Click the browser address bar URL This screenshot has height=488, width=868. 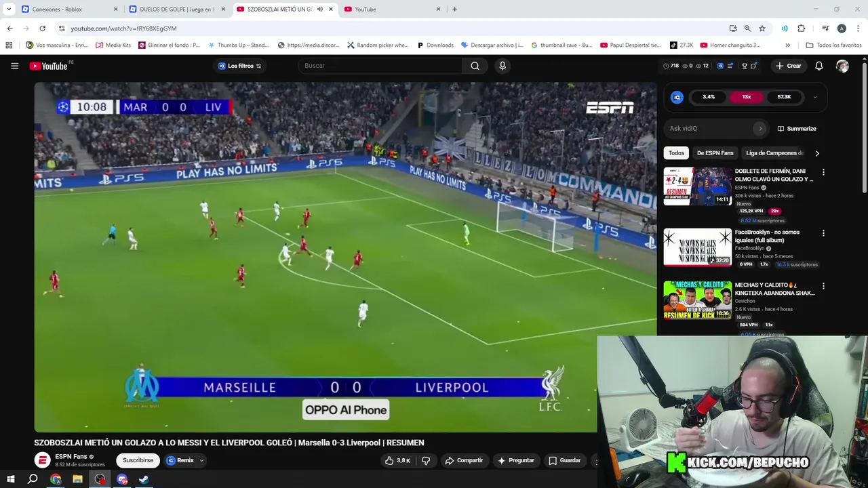123,28
